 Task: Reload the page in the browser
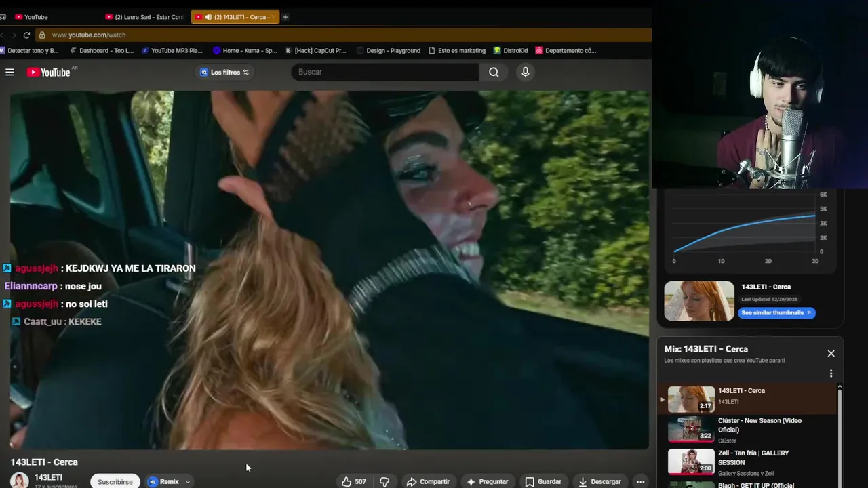pyautogui.click(x=26, y=35)
